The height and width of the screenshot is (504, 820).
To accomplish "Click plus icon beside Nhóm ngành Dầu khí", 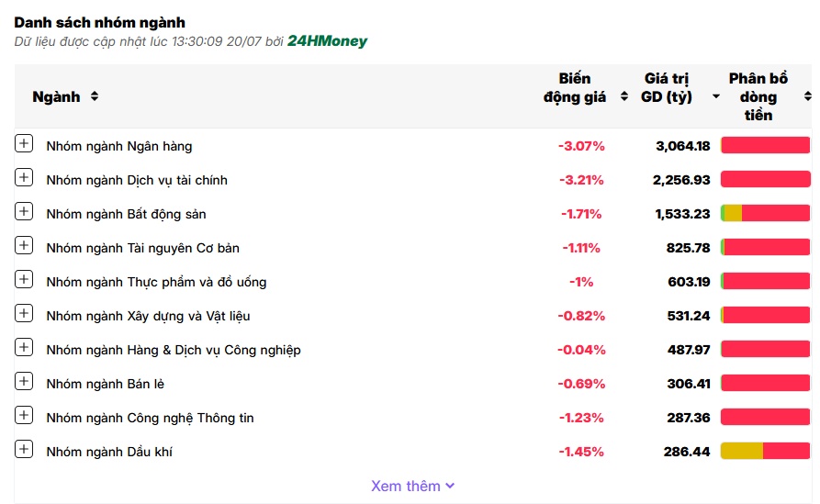I will [x=24, y=449].
